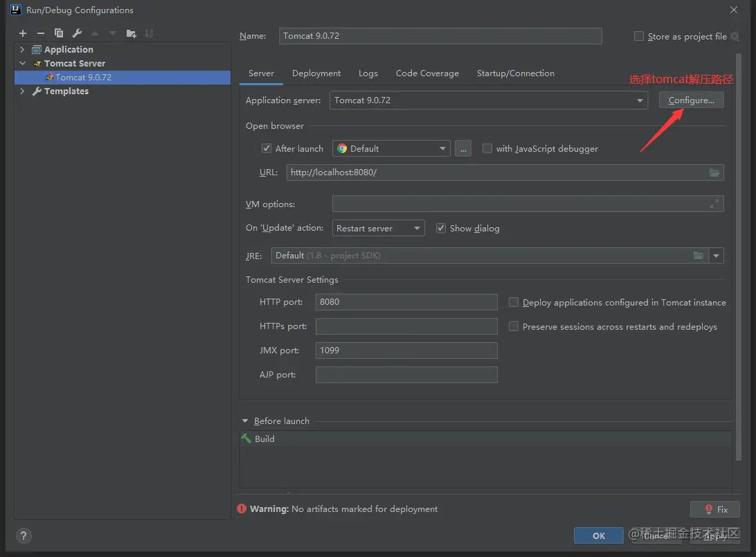This screenshot has height=557, width=756.
Task: Close the Run/Debug Configurations dialog
Action: (x=733, y=10)
